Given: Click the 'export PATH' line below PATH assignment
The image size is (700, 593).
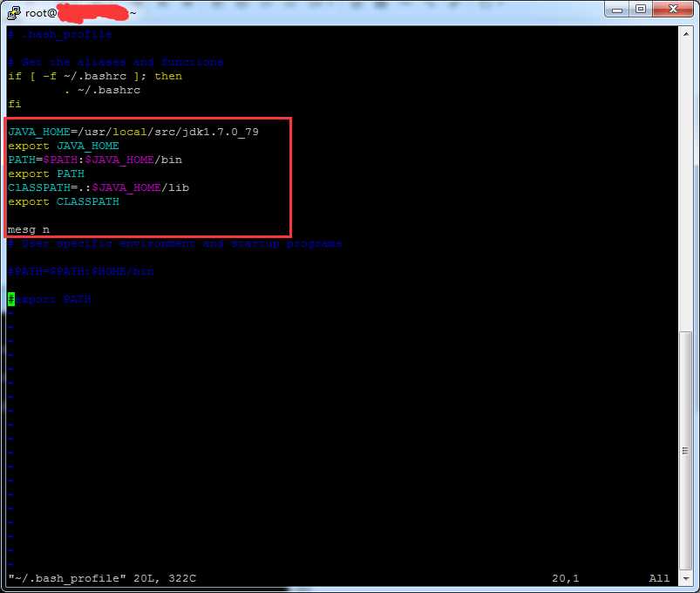Looking at the screenshot, I should 46,174.
